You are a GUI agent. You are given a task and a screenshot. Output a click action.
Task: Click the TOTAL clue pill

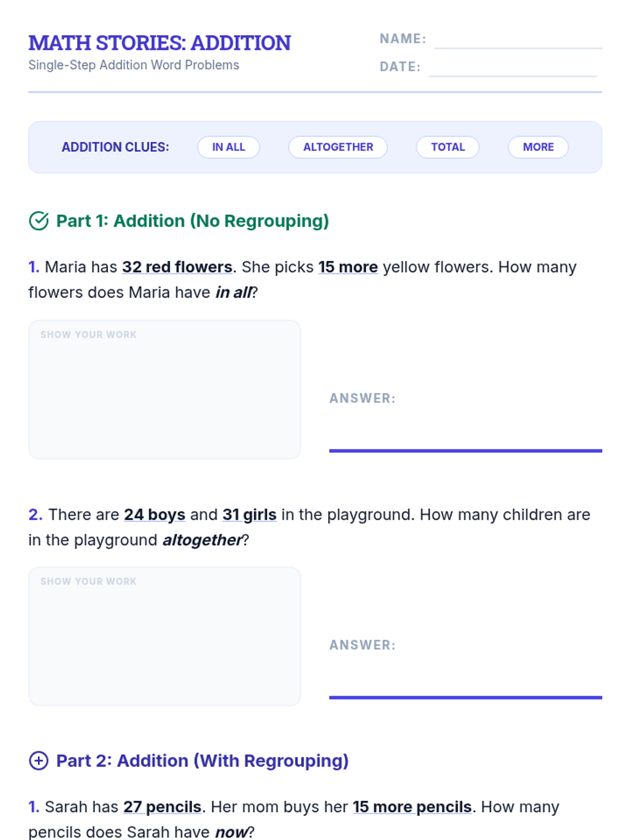point(448,147)
